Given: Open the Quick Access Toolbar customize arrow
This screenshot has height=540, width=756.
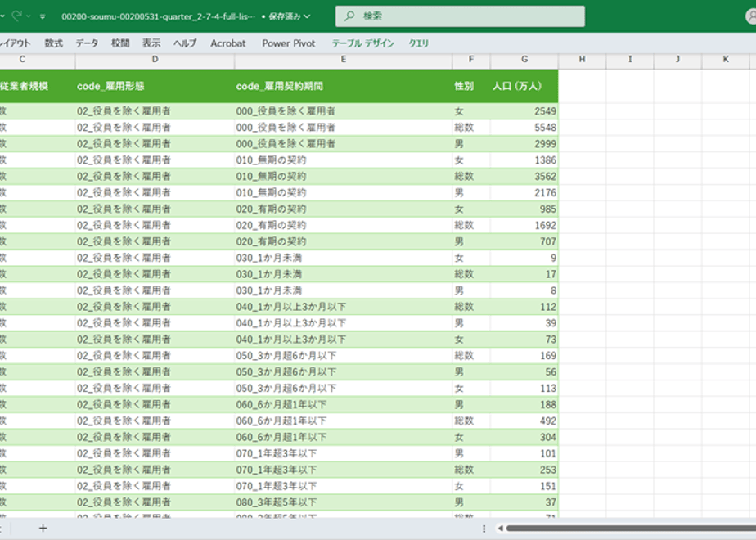Looking at the screenshot, I should (43, 16).
